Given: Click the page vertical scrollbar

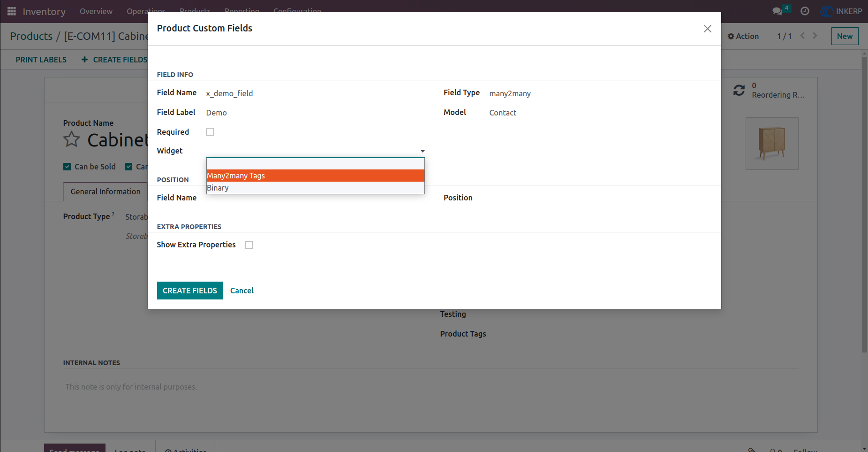Looking at the screenshot, I should [x=864, y=204].
